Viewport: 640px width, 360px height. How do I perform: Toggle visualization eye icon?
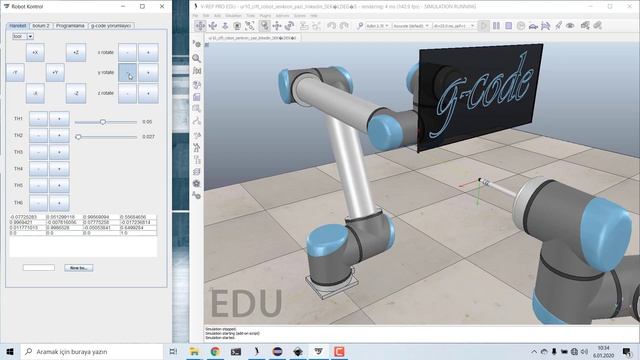[x=570, y=26]
